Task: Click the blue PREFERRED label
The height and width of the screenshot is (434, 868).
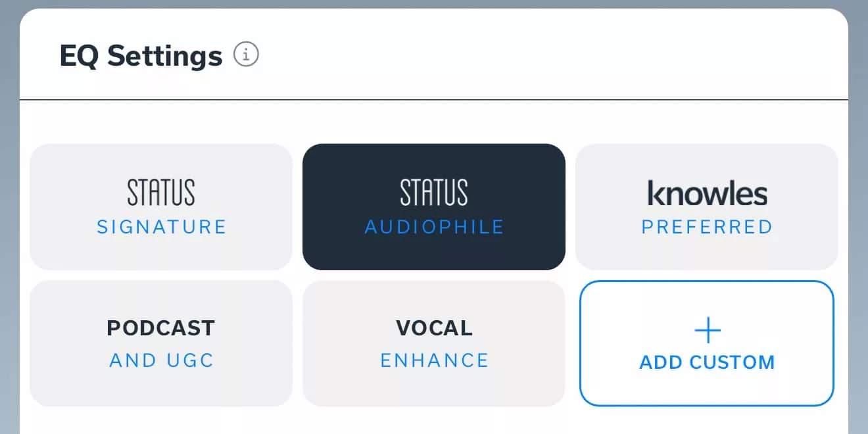Action: tap(707, 227)
